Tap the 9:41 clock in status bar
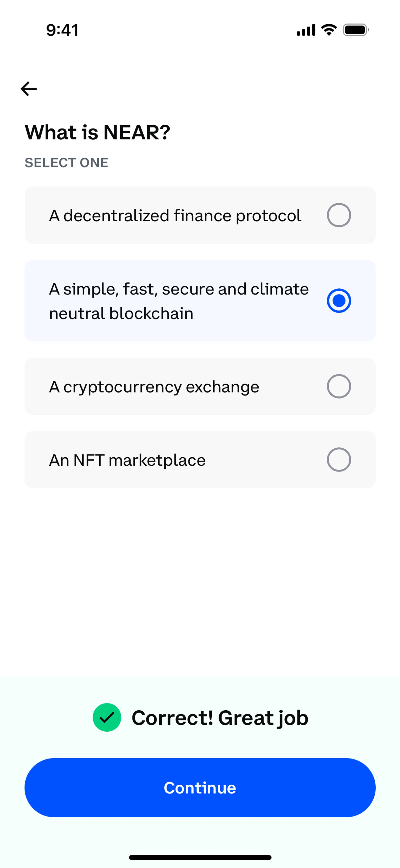400x868 pixels. tap(62, 30)
